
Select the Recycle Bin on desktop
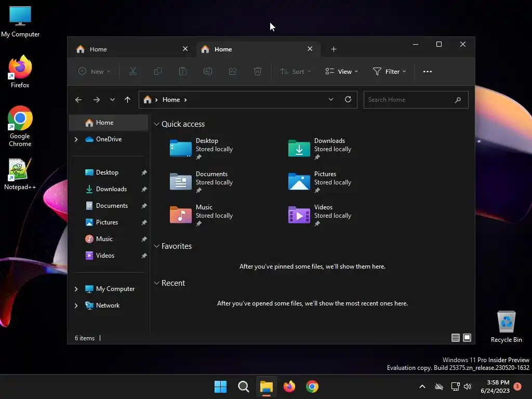[x=506, y=327]
